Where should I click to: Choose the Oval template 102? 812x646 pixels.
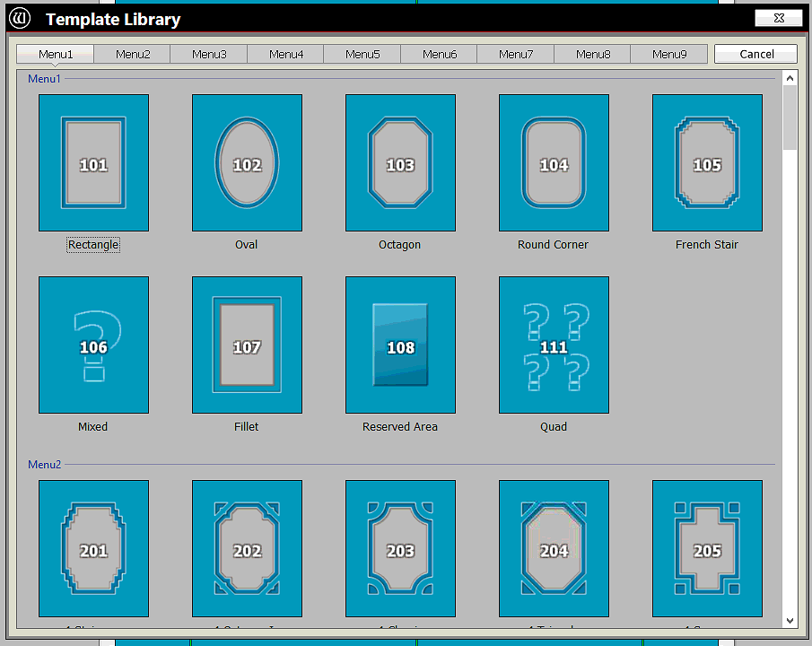pos(247,163)
